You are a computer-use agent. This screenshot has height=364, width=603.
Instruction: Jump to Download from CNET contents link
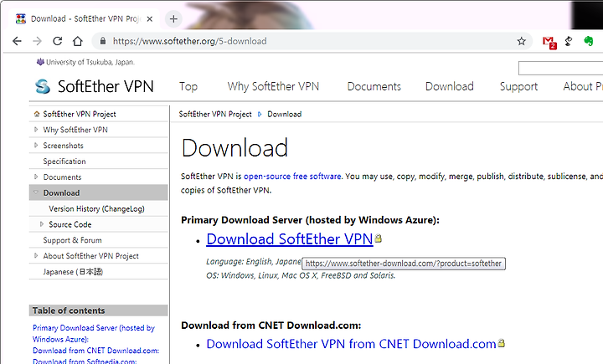tap(95, 351)
